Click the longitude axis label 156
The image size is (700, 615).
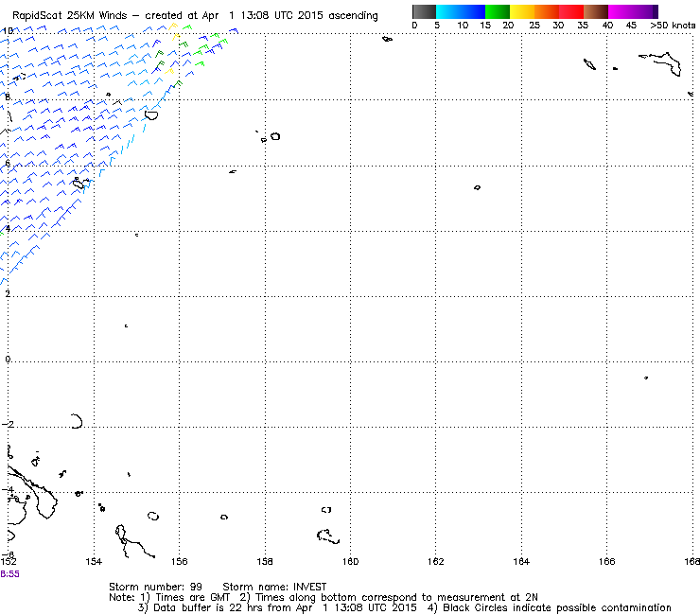[x=179, y=561]
